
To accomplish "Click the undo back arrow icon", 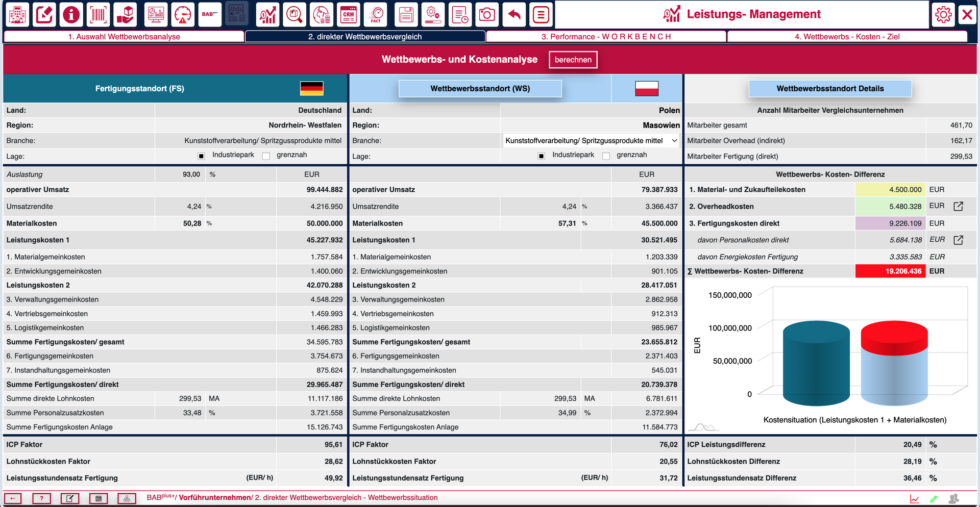I will (514, 15).
